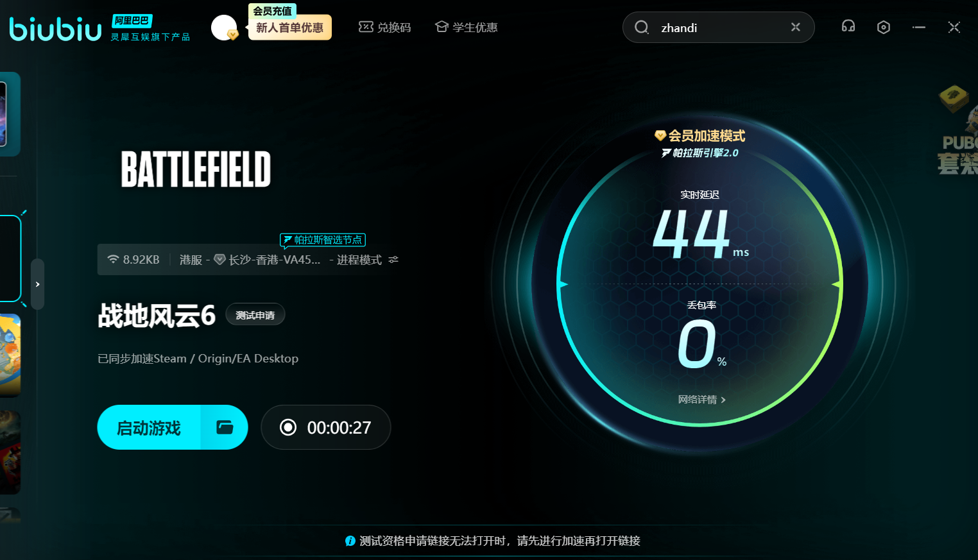This screenshot has height=560, width=978.
Task: Open 网络详情 network details link
Action: click(701, 400)
